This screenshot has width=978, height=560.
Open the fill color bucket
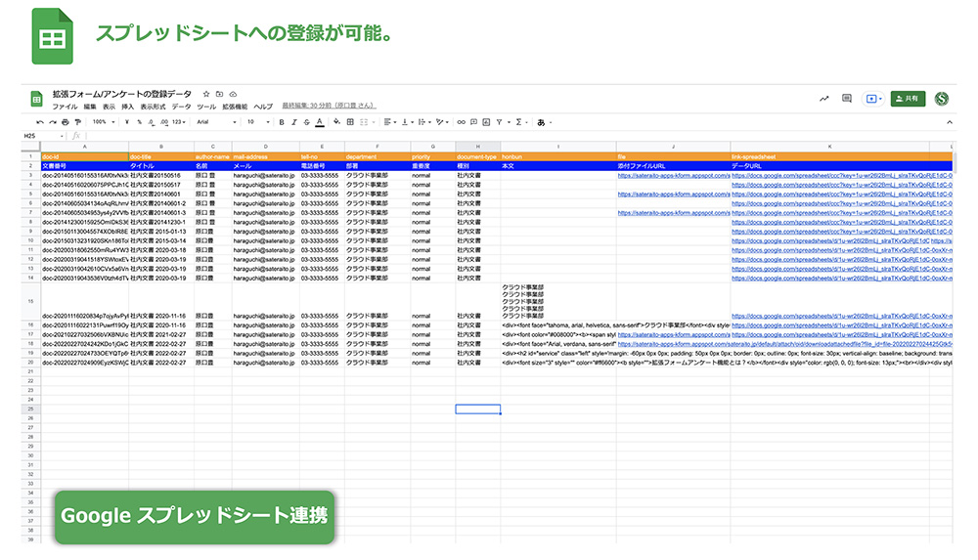336,121
